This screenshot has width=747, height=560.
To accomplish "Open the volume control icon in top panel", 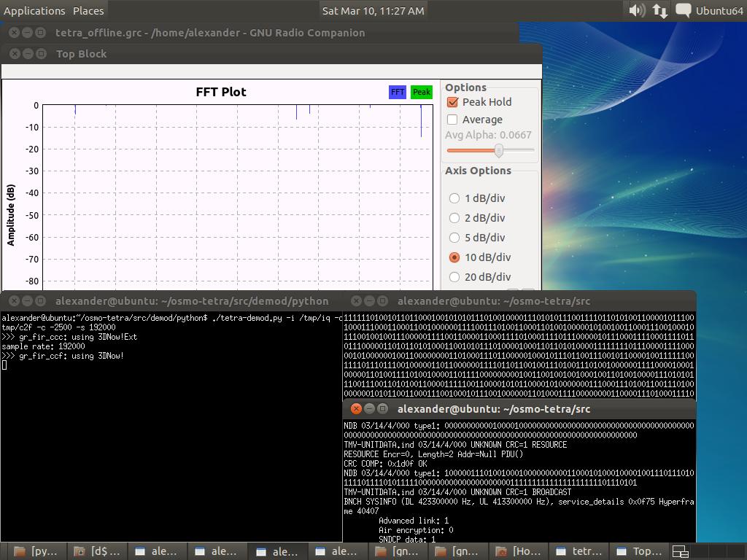I will [637, 10].
